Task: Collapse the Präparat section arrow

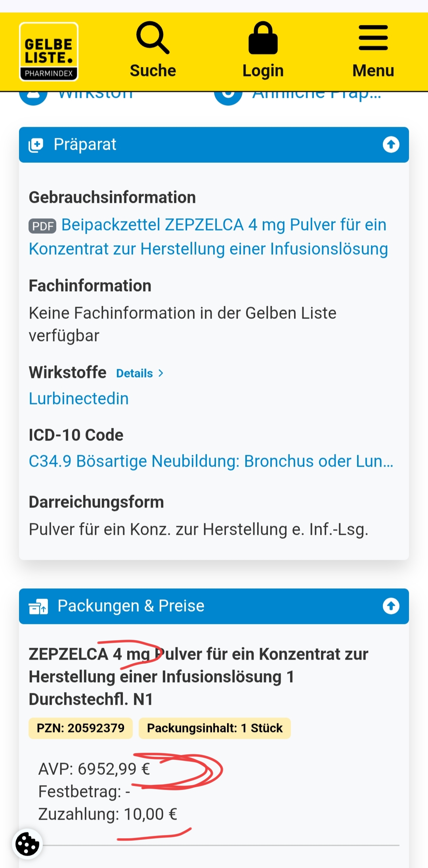Action: tap(391, 145)
